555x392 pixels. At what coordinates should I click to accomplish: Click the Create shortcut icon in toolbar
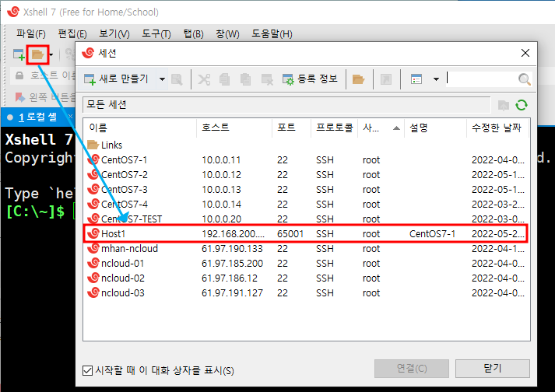tap(386, 79)
